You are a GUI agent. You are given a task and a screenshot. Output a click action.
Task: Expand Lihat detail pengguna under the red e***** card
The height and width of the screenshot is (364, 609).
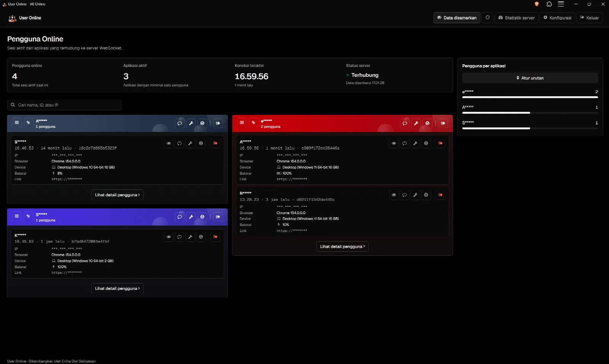coord(343,246)
